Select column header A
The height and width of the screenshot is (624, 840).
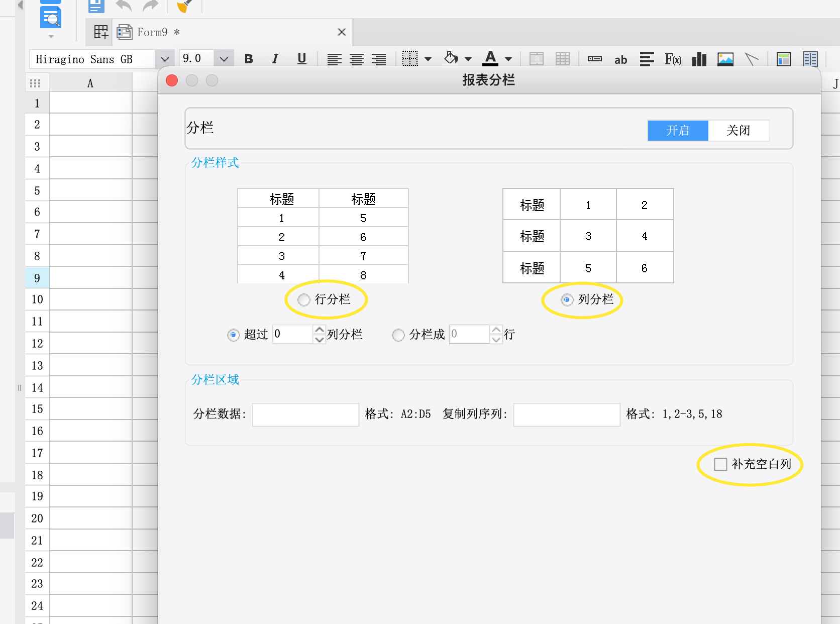point(90,83)
